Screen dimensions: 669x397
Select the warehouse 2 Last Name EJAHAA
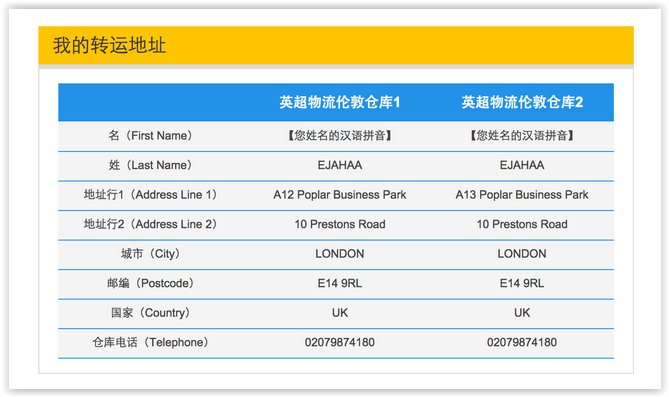(x=522, y=165)
